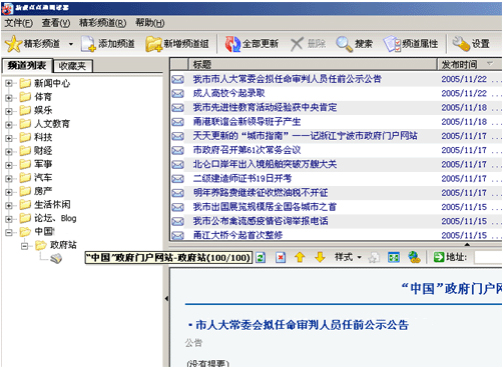Expand the 新闻中心 folder
Screen dimensions: 503x369
[x=9, y=83]
